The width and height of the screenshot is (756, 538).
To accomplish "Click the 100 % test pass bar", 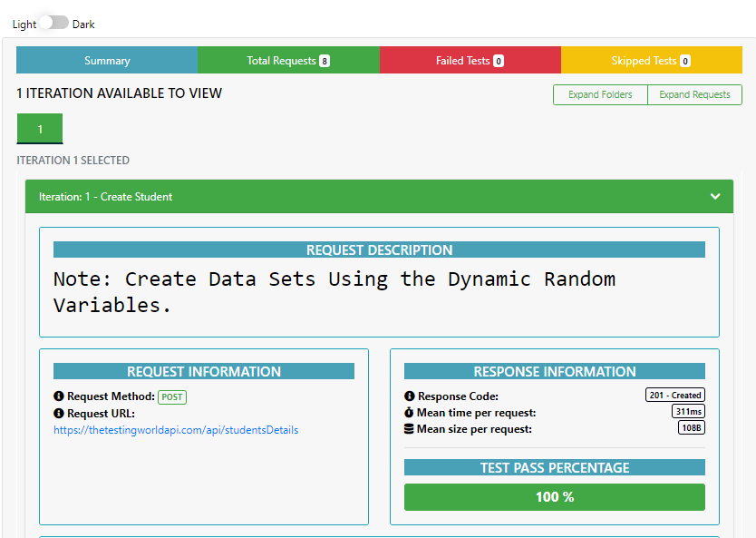I will [555, 497].
